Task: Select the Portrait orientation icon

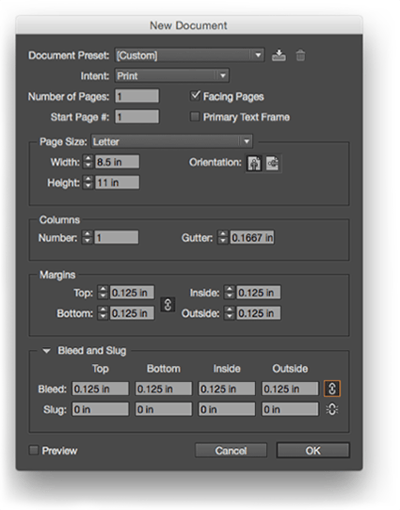Action: pyautogui.click(x=254, y=163)
